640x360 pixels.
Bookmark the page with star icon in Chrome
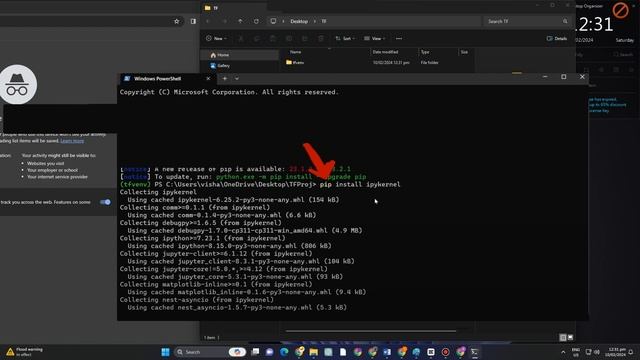[x=177, y=21]
